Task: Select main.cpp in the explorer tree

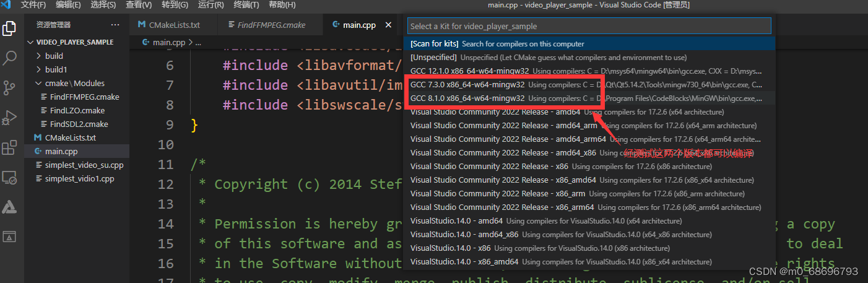Action: [77, 151]
